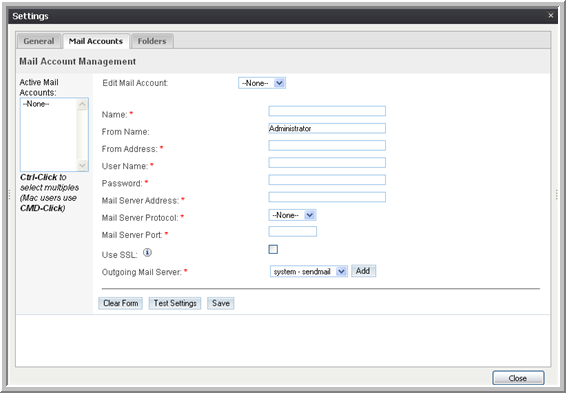Switch to the Folders tab

152,41
